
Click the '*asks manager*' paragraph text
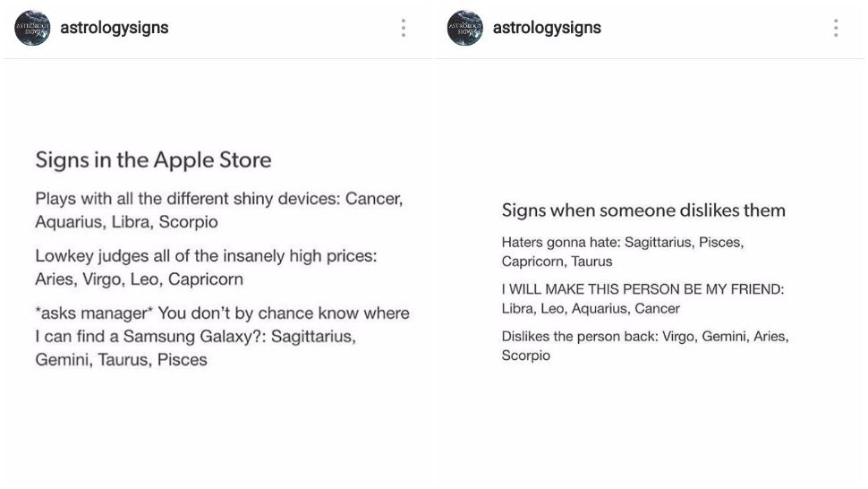pyautogui.click(x=223, y=336)
